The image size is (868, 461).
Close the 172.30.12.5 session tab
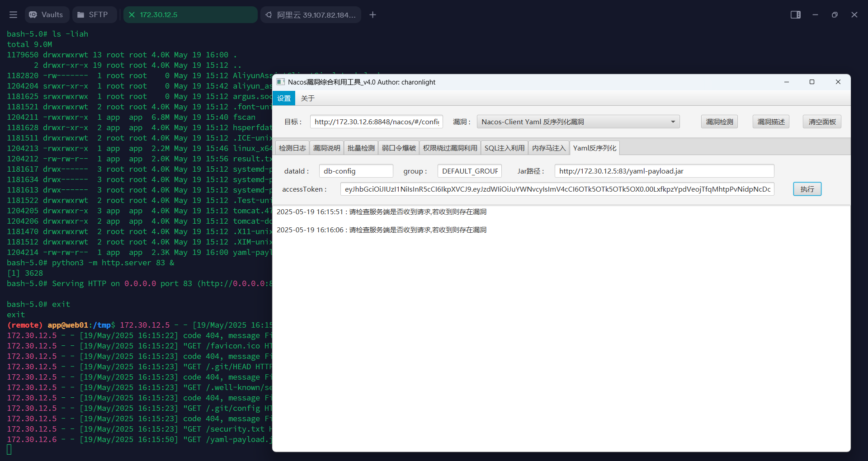(132, 15)
